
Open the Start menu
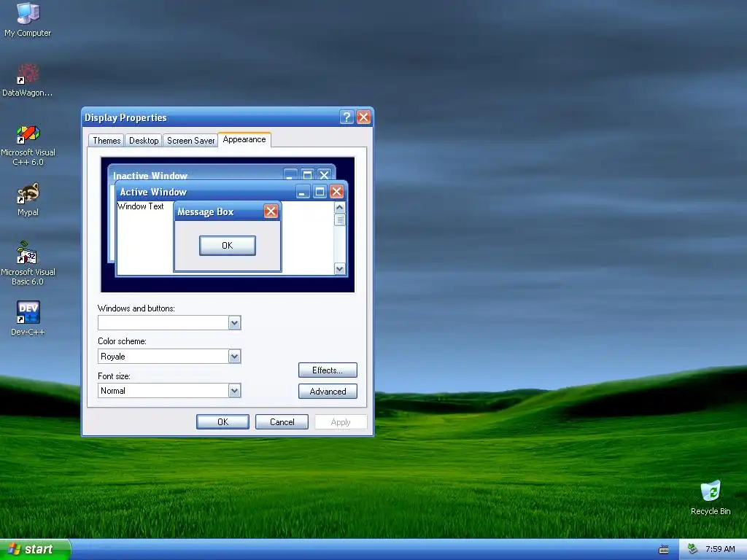(35, 549)
